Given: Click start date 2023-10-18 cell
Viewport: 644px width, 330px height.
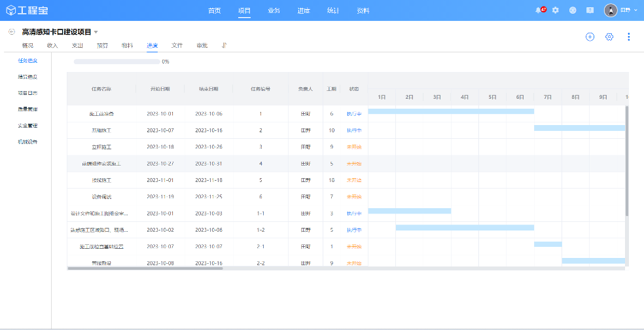Looking at the screenshot, I should coord(160,147).
